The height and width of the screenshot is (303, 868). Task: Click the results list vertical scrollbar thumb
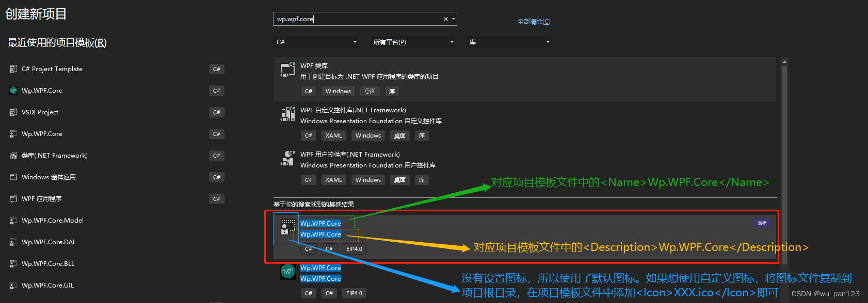[x=784, y=165]
